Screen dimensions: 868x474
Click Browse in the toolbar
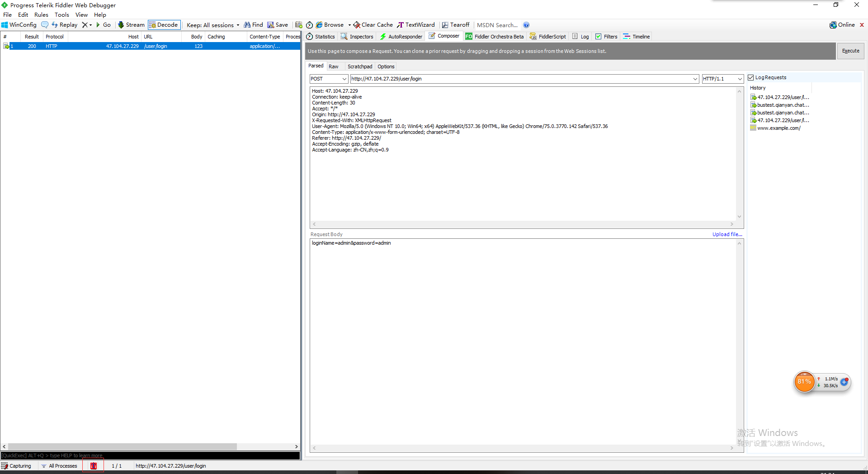tap(330, 25)
